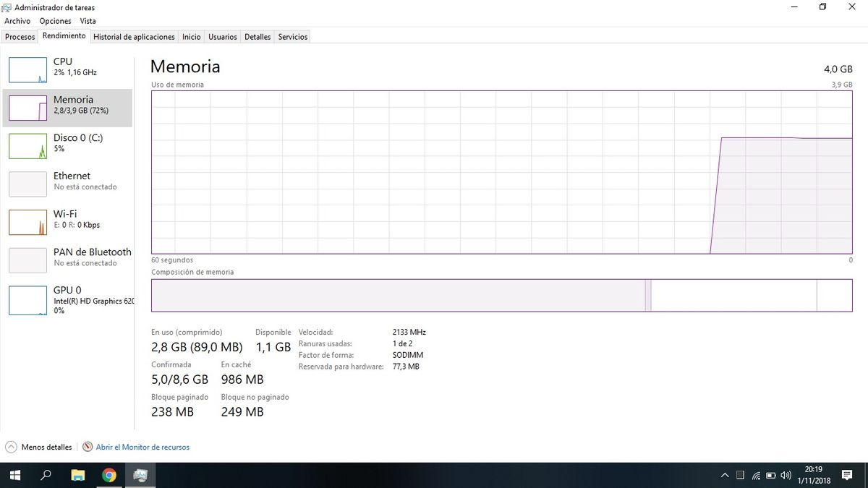This screenshot has height=488, width=868.
Task: Open the Disco 0 (C:) performance graph
Action: tap(27, 145)
